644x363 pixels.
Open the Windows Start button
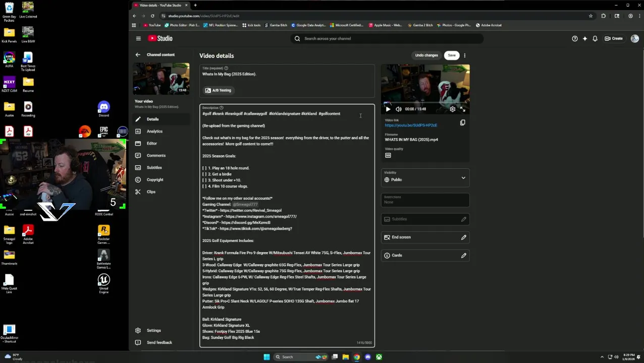coord(266,357)
